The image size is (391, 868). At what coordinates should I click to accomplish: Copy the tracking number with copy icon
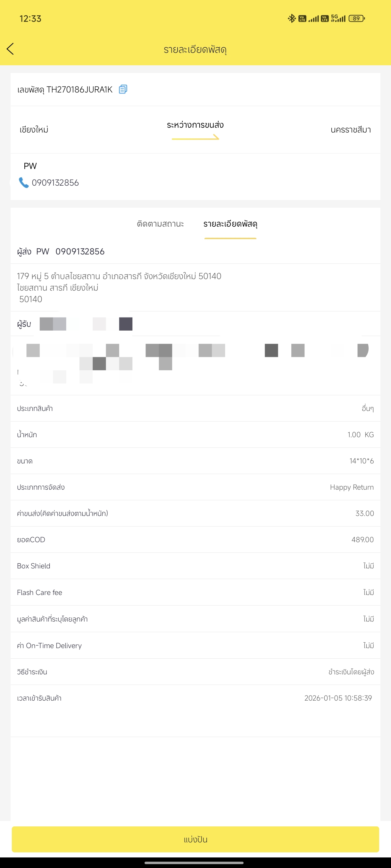(x=123, y=89)
